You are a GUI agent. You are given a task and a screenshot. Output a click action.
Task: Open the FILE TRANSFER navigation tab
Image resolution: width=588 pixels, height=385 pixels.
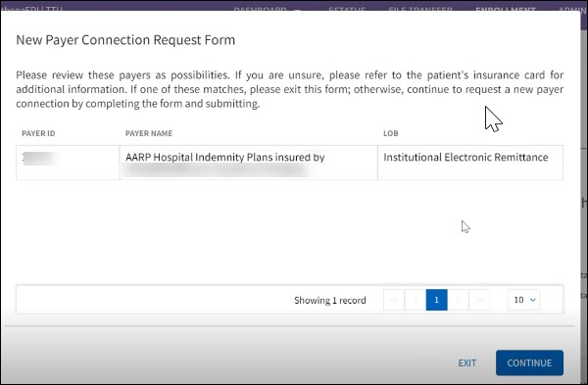[x=420, y=9]
